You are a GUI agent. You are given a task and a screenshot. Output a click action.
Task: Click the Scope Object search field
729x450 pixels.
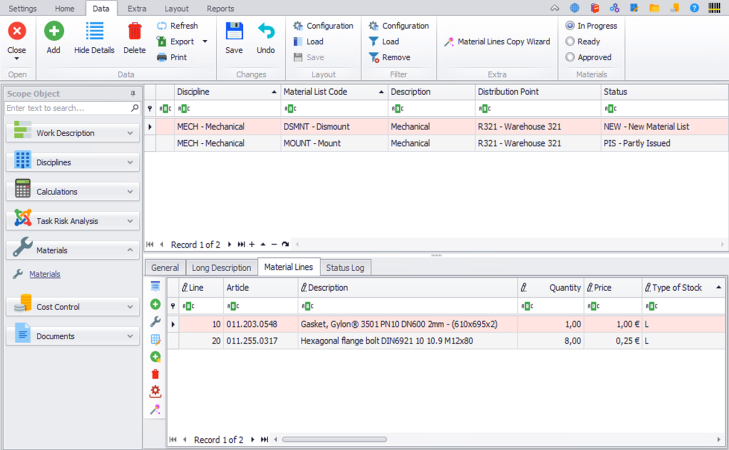66,108
